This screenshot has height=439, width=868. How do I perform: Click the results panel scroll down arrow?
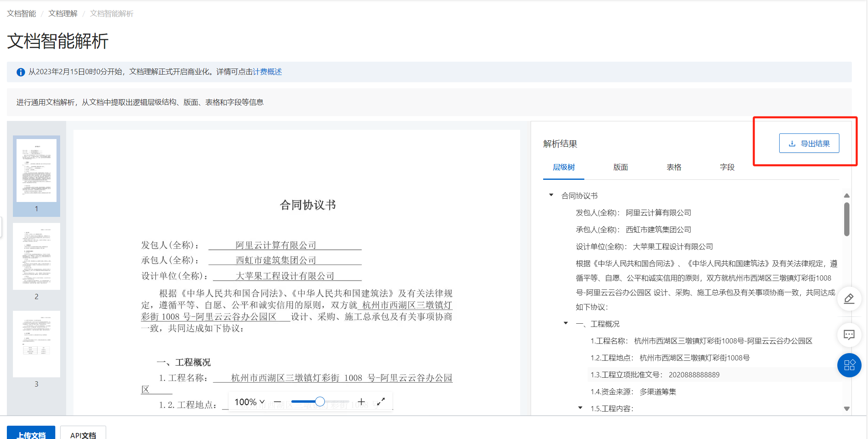(847, 408)
